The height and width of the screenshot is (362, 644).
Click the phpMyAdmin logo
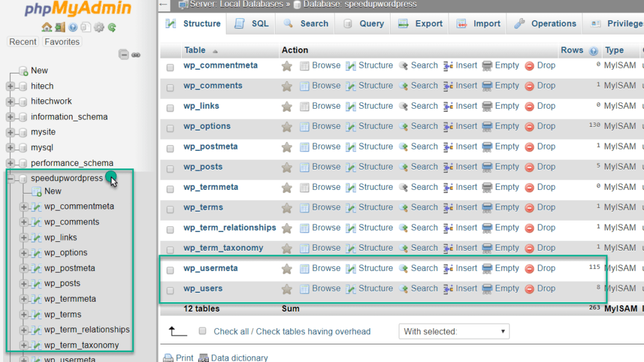click(78, 9)
